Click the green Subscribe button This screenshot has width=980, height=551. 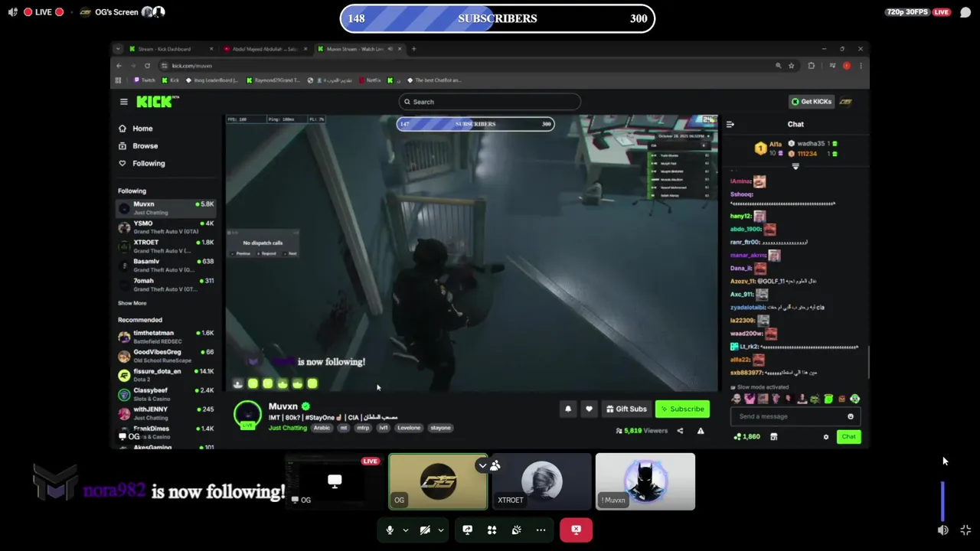coord(682,409)
